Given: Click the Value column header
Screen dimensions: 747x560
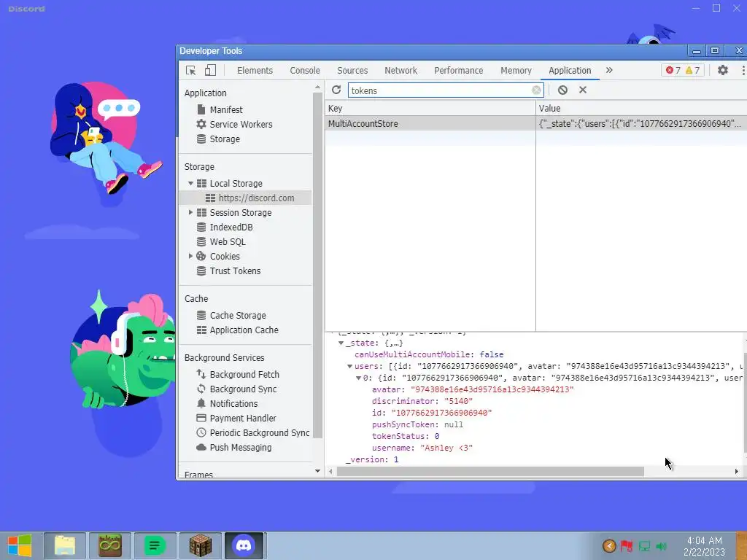Looking at the screenshot, I should [641, 109].
